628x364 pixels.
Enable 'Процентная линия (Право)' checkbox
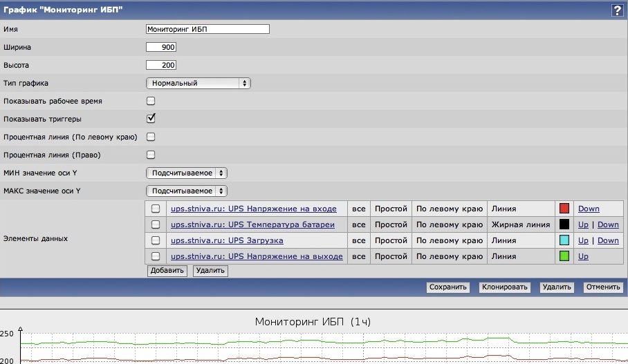pos(151,155)
